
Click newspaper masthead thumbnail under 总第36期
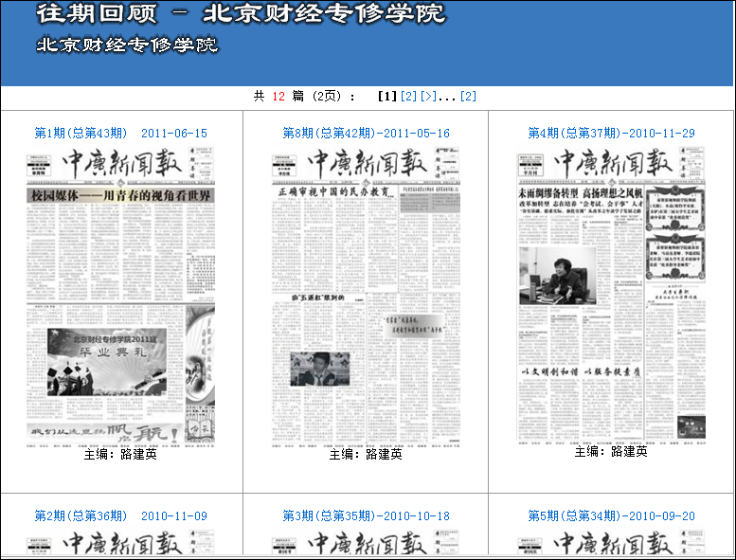coord(120,543)
